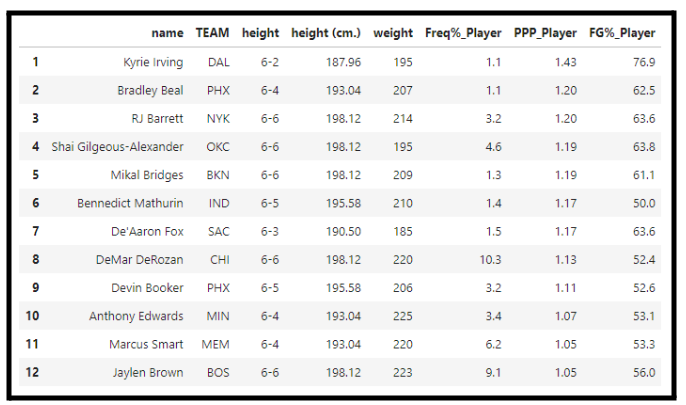Screen dimensions: 686x405
Task: Select the MEM team cell for Marcus Smart
Action: coord(215,344)
